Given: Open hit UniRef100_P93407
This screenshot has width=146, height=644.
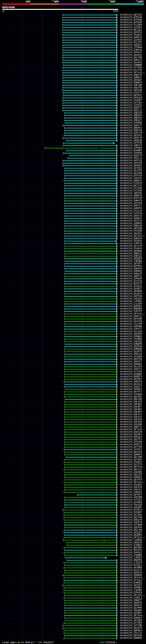Looking at the screenshot, I should pyautogui.click(x=131, y=52).
